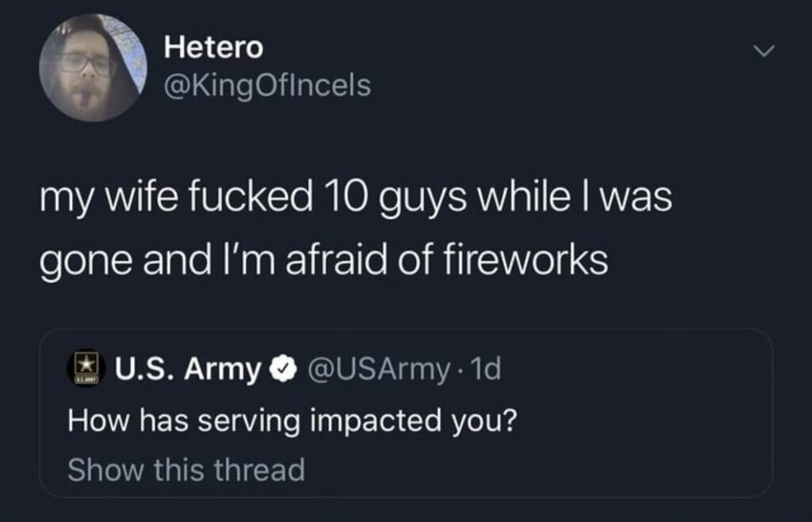The height and width of the screenshot is (522, 812).
Task: Click "How has serving impacted you?" text
Action: point(293,420)
